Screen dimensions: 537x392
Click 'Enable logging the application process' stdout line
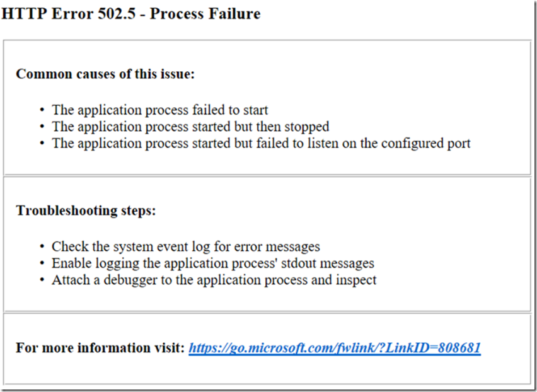[x=212, y=263]
